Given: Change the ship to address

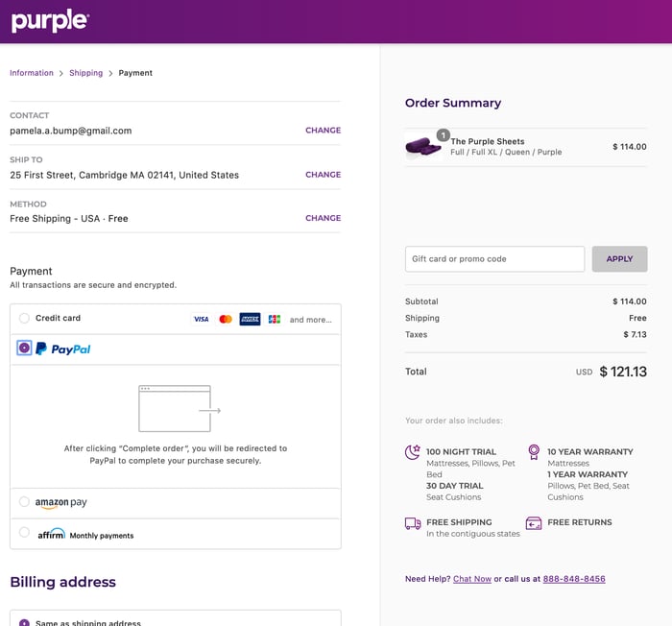Looking at the screenshot, I should click(323, 175).
